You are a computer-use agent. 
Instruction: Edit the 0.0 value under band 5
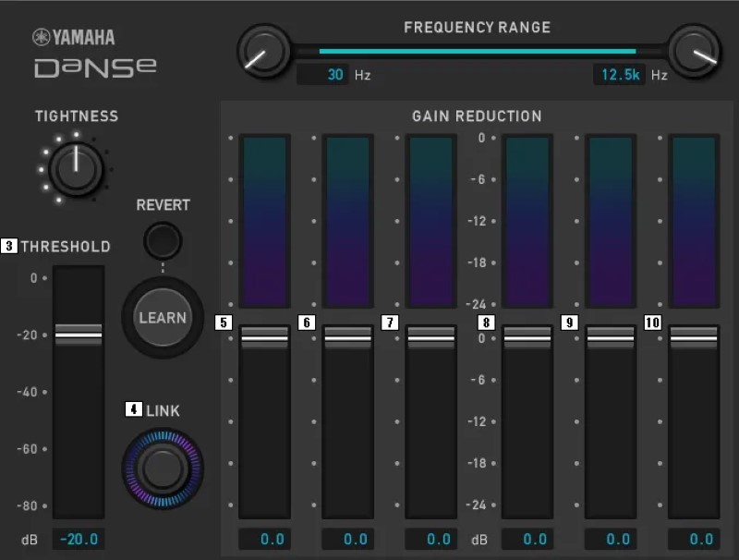coord(264,539)
